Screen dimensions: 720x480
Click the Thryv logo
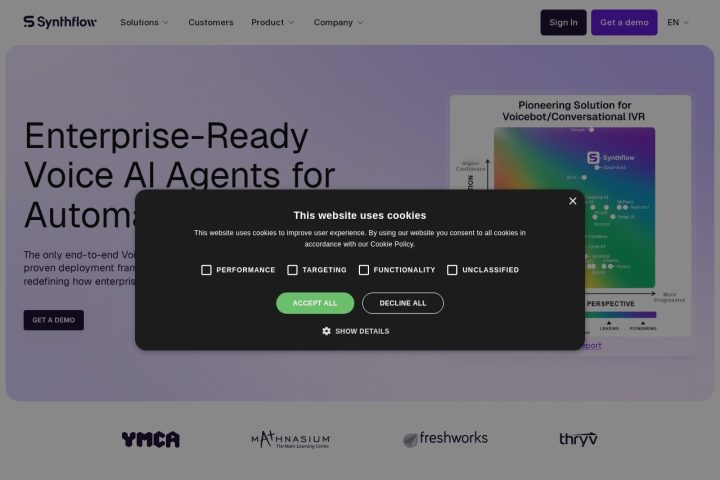pos(578,439)
